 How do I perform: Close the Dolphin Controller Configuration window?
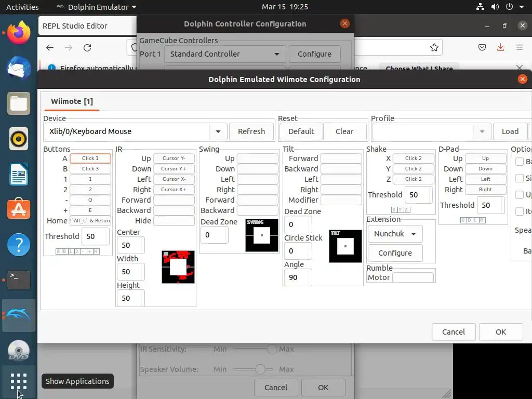tap(345, 23)
